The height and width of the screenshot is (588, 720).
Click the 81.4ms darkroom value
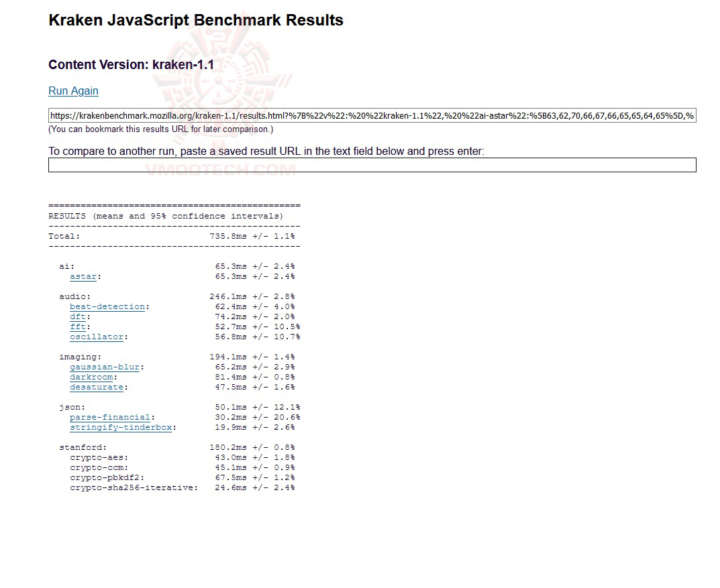(231, 377)
